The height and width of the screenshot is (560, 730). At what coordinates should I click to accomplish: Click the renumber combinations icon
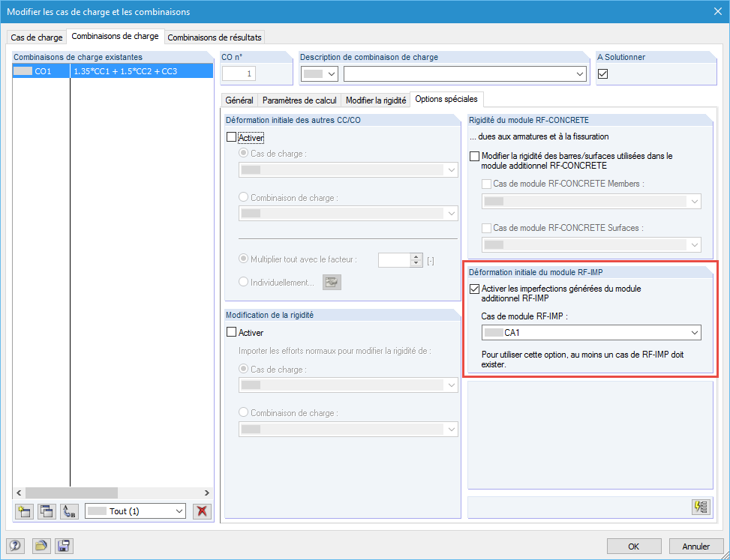click(69, 511)
